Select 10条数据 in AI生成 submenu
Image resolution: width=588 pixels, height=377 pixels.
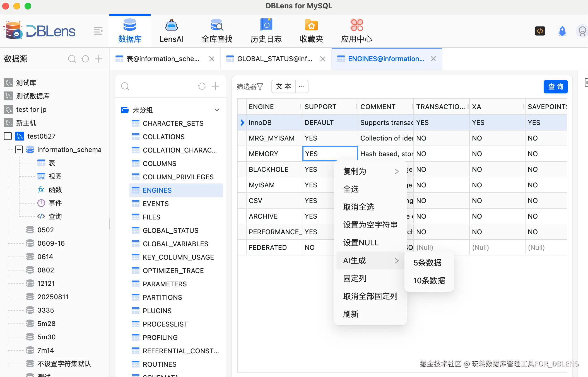pos(429,281)
